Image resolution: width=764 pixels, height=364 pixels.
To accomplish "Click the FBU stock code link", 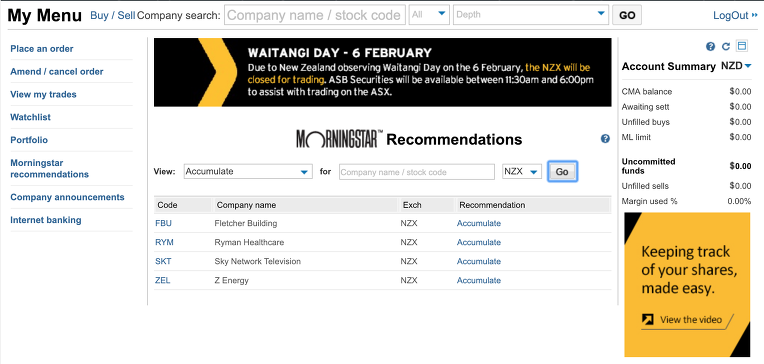I will pos(164,223).
